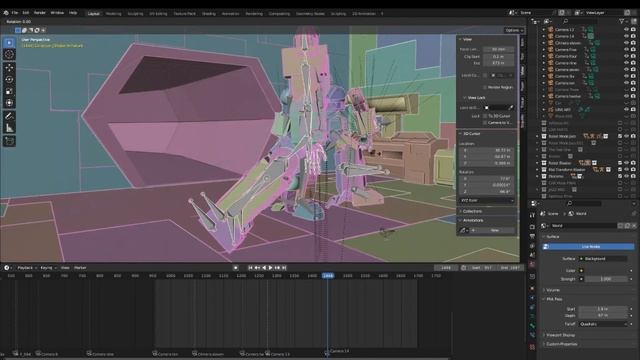Open the File menu
The width and height of the screenshot is (640, 360).
point(15,13)
